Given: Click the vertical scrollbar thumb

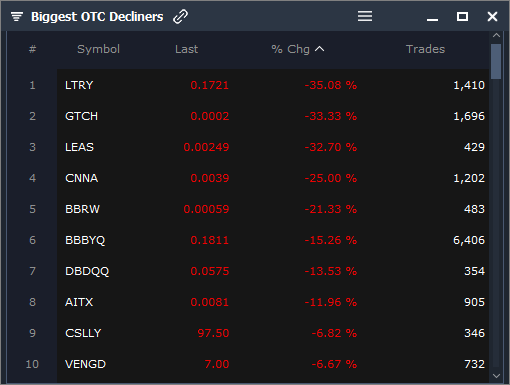Looking at the screenshot, I should click(x=496, y=61).
